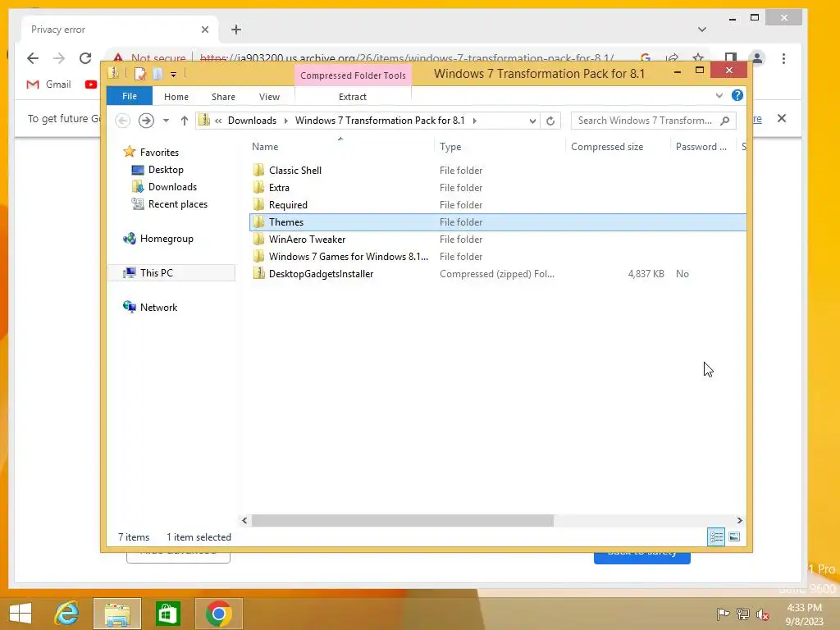
Task: Select the Required folder
Action: [x=288, y=204]
